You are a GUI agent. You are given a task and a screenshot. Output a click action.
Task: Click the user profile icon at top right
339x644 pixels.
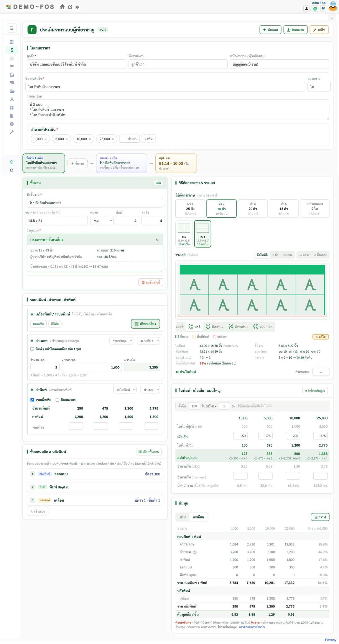(x=306, y=9)
